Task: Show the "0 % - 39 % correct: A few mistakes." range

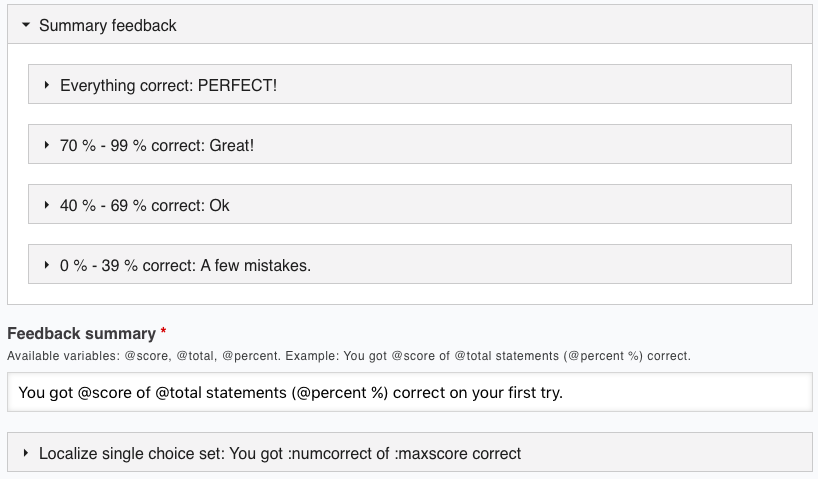Action: pyautogui.click(x=185, y=265)
